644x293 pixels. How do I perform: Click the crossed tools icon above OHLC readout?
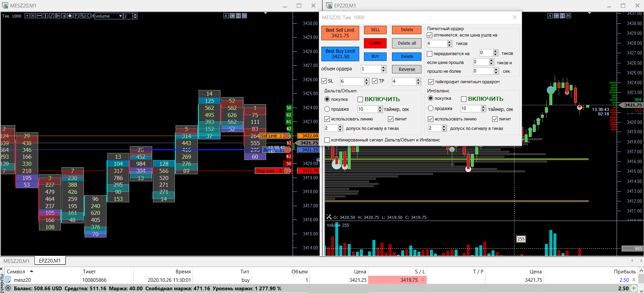tap(329, 217)
